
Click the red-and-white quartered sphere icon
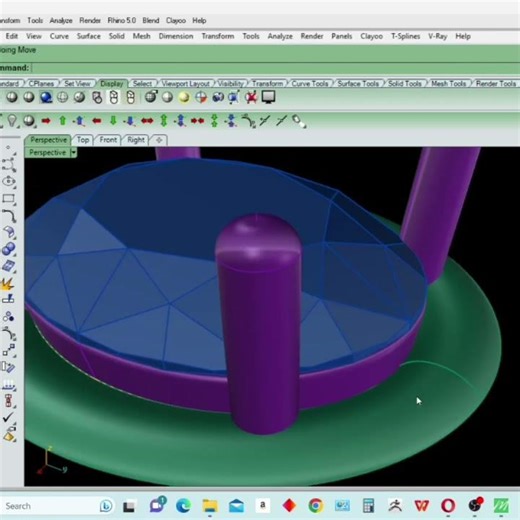[201, 97]
